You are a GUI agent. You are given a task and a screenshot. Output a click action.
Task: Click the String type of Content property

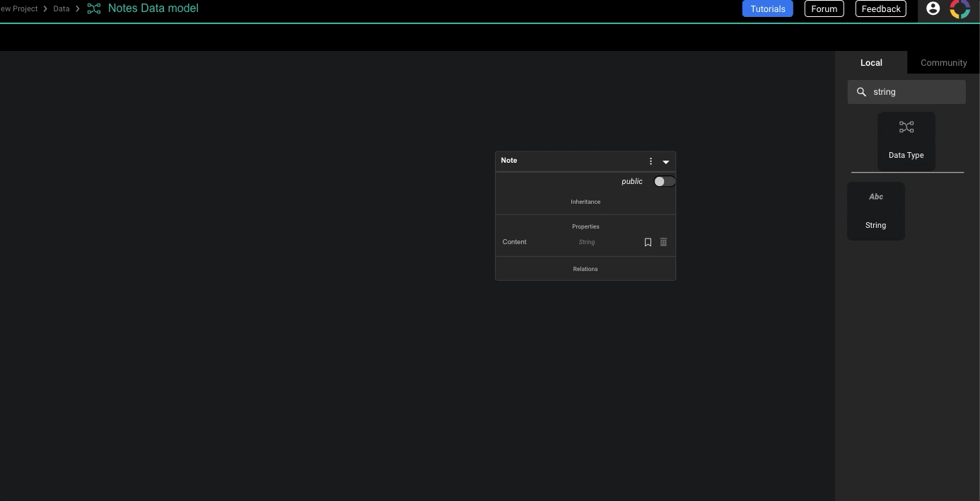tap(586, 242)
